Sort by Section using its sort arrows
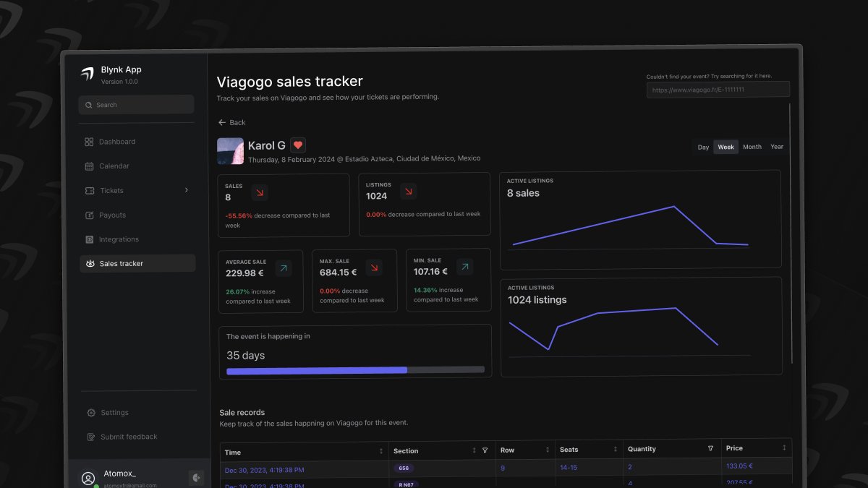Screen dimensions: 868x488 pyautogui.click(x=474, y=450)
